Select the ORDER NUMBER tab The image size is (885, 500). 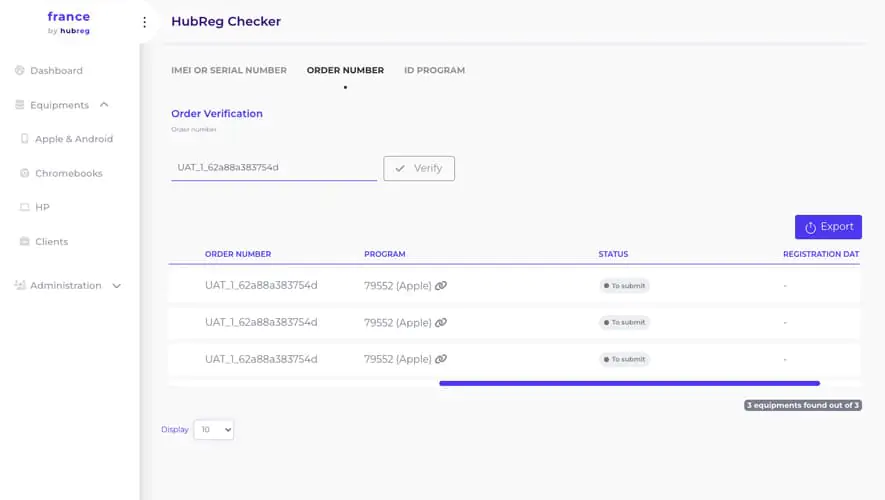[345, 70]
